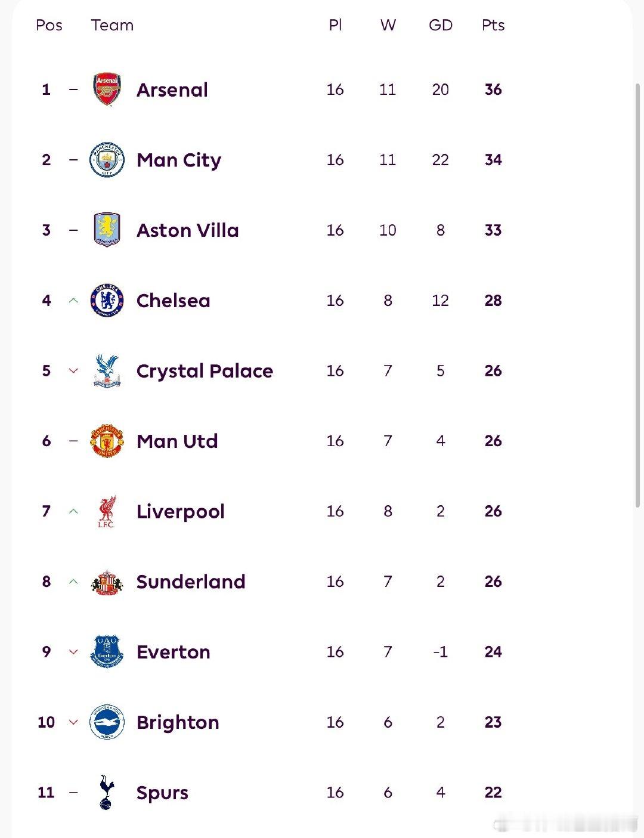Viewport: 644px width, 838px height.
Task: Click the Chelsea club badge
Action: [107, 301]
